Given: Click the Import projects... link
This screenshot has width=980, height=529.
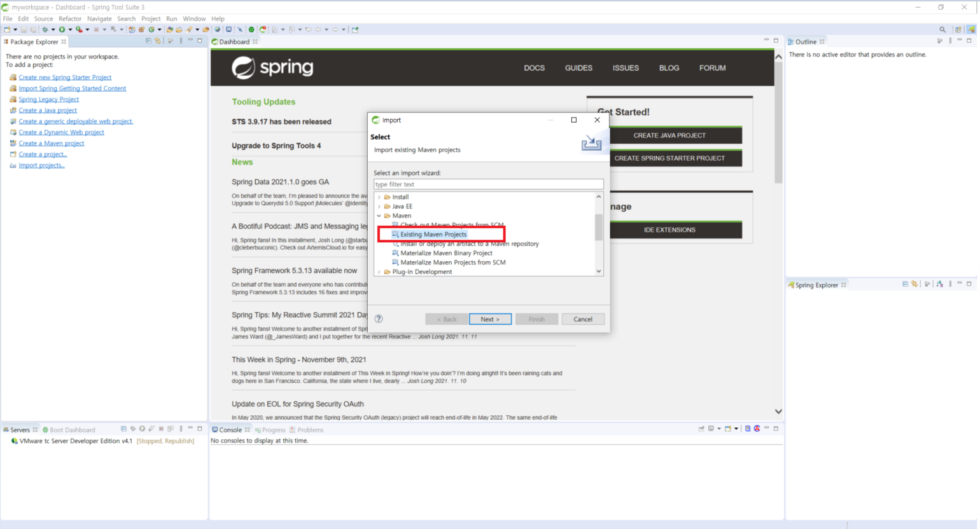Looking at the screenshot, I should click(41, 165).
